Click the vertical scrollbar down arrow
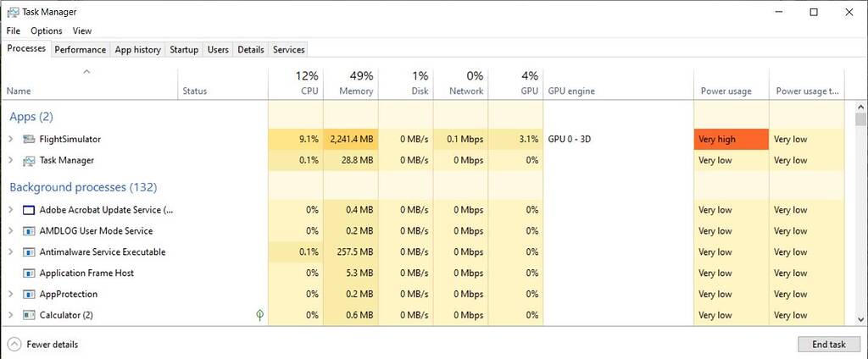 (861, 320)
